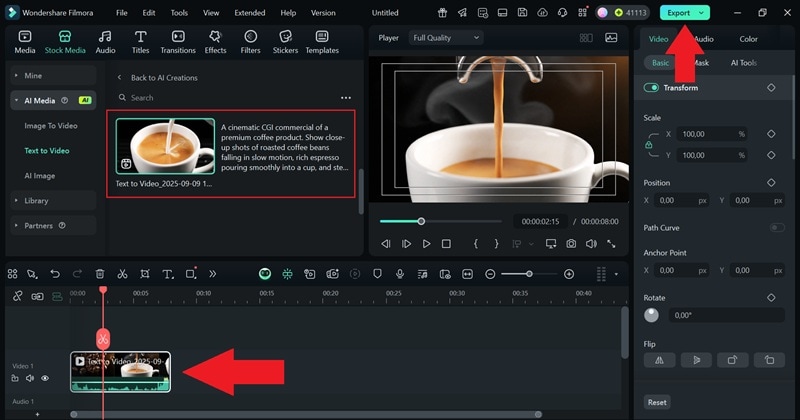Open the Media panel
The width and height of the screenshot is (800, 420).
click(24, 42)
